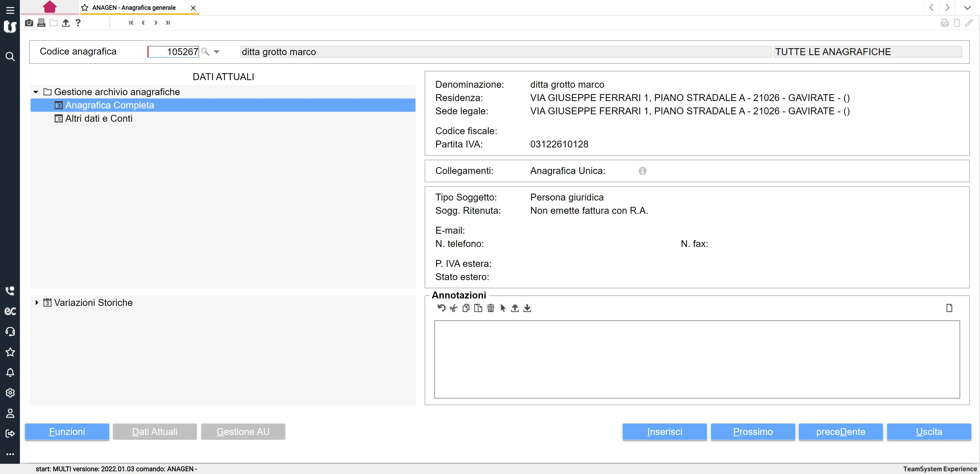Click the trash icon in Annotazioni toolbar

click(490, 308)
